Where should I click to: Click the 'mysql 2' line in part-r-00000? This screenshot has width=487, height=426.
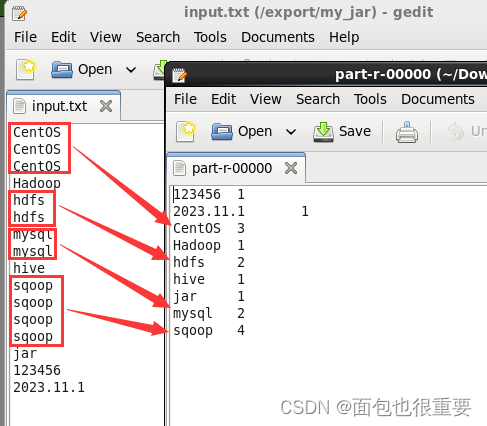click(x=209, y=313)
